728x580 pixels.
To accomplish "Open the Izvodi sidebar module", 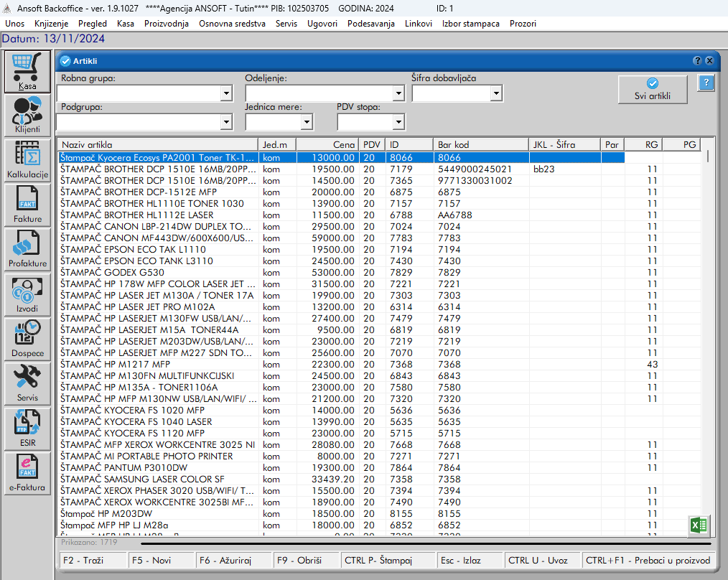I will pos(27,294).
